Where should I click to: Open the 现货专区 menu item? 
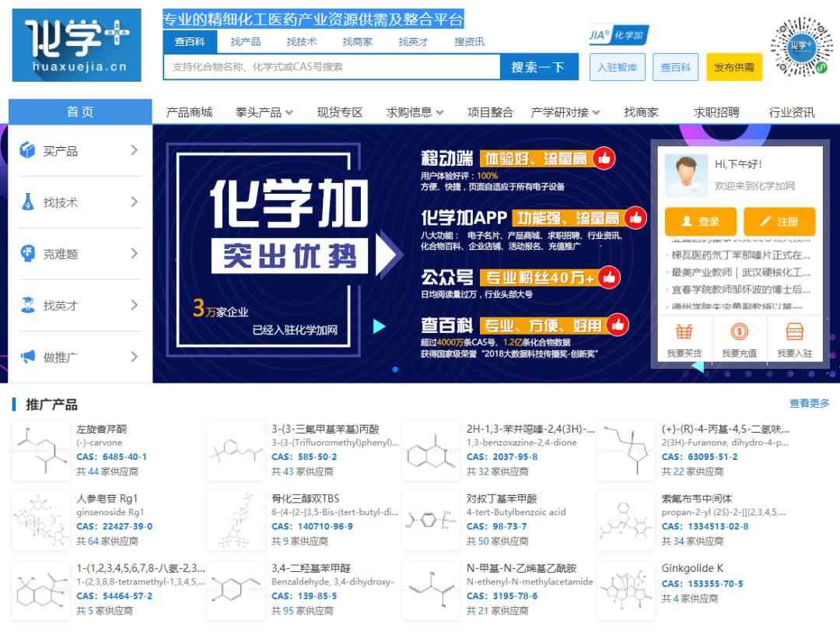pos(340,113)
